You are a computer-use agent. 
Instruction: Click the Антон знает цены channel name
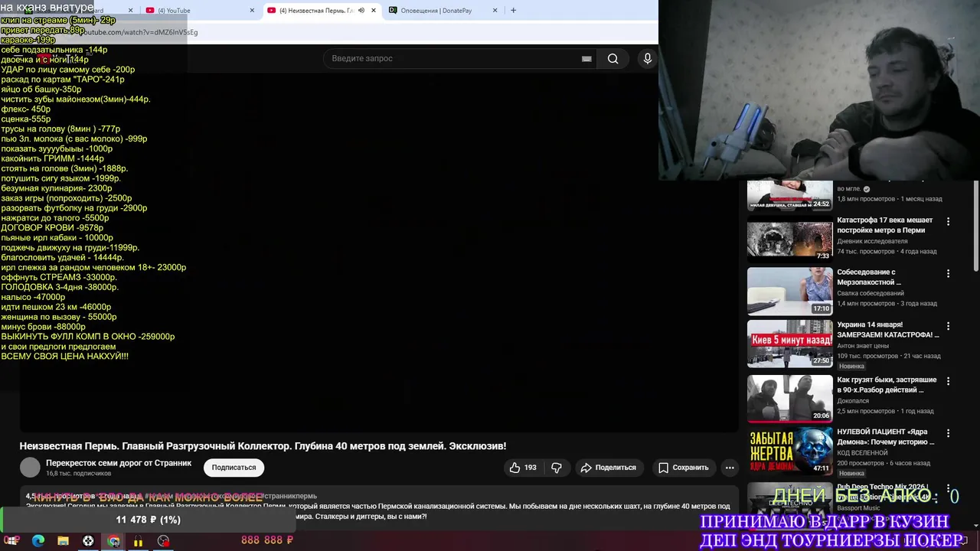click(863, 346)
